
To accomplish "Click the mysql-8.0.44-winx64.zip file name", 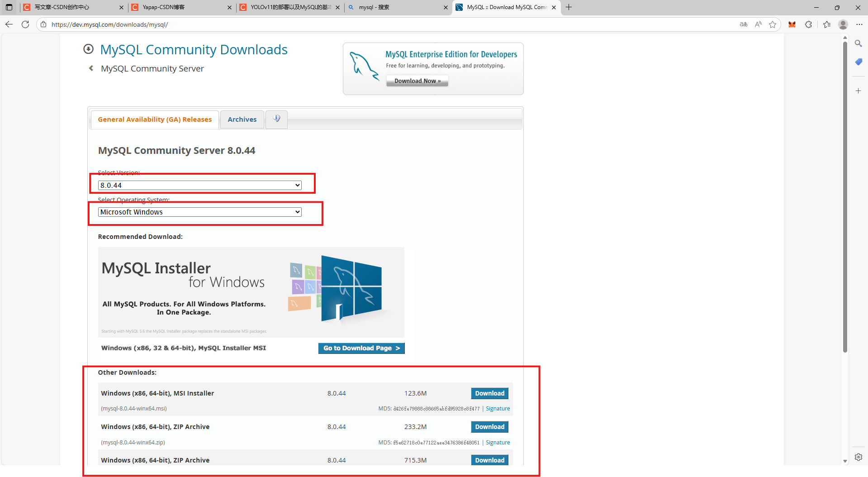I will tap(133, 443).
